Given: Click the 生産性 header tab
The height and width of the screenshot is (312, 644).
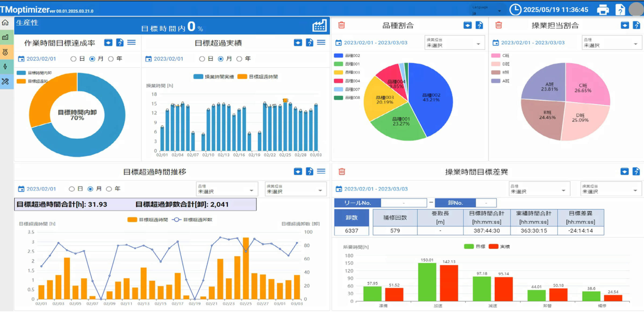Looking at the screenshot, I should 27,23.
